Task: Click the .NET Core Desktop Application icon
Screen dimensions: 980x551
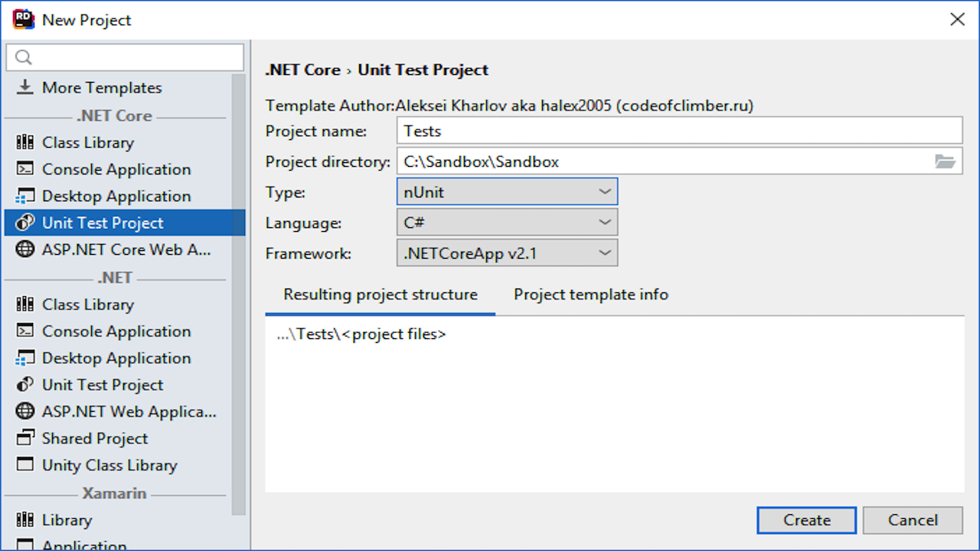Action: 25,196
